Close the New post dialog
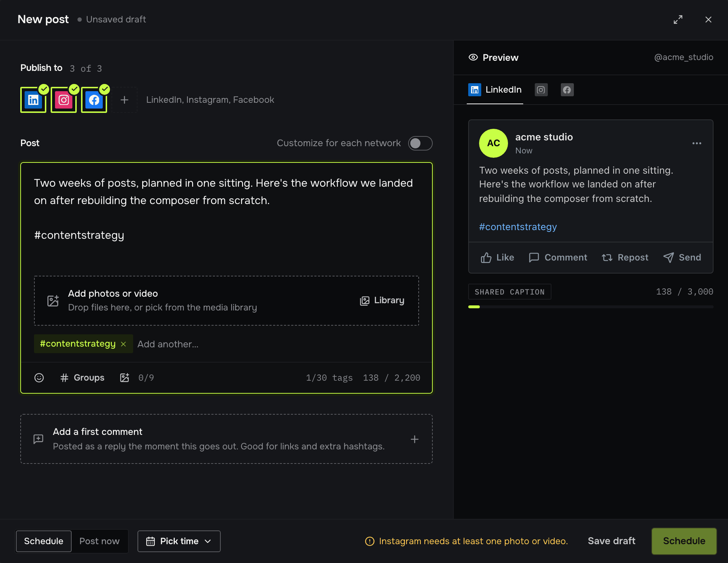 [x=708, y=20]
